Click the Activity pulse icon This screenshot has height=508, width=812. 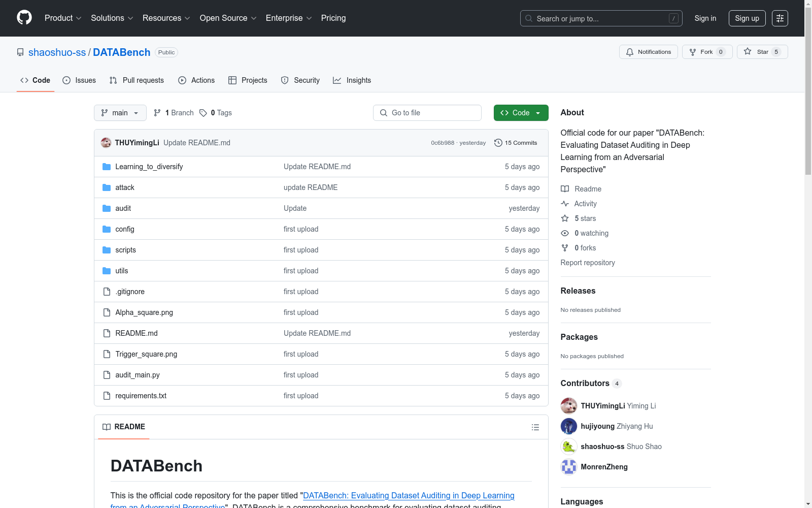coord(565,204)
